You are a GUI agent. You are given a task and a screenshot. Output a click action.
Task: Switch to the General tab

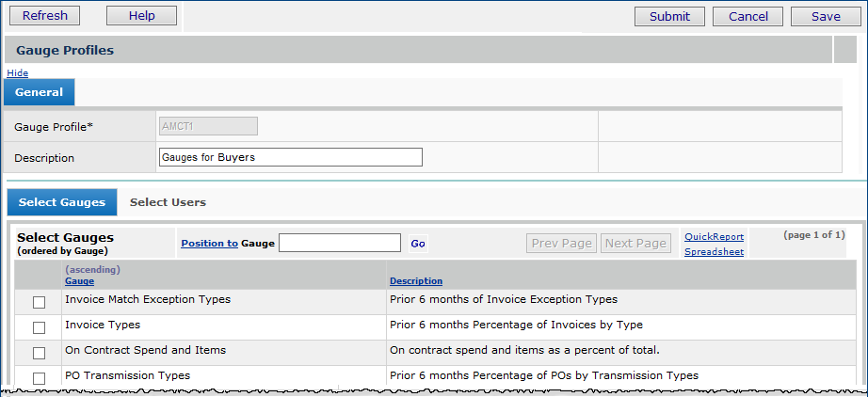pos(40,92)
